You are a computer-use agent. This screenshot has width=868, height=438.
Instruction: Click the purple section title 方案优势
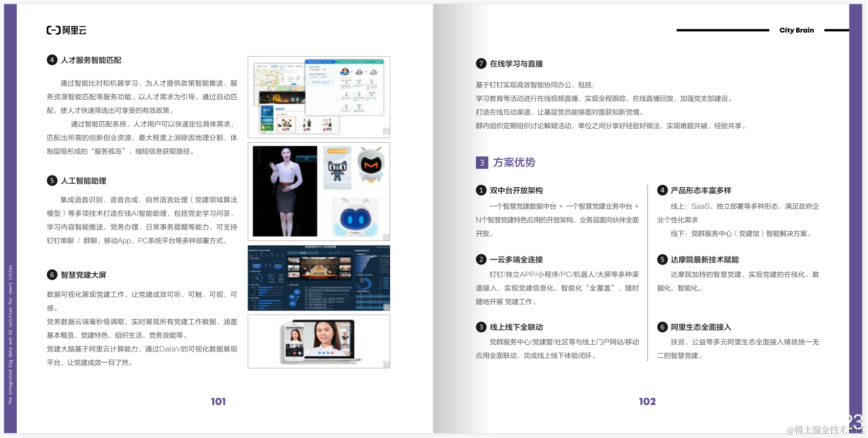coord(514,162)
